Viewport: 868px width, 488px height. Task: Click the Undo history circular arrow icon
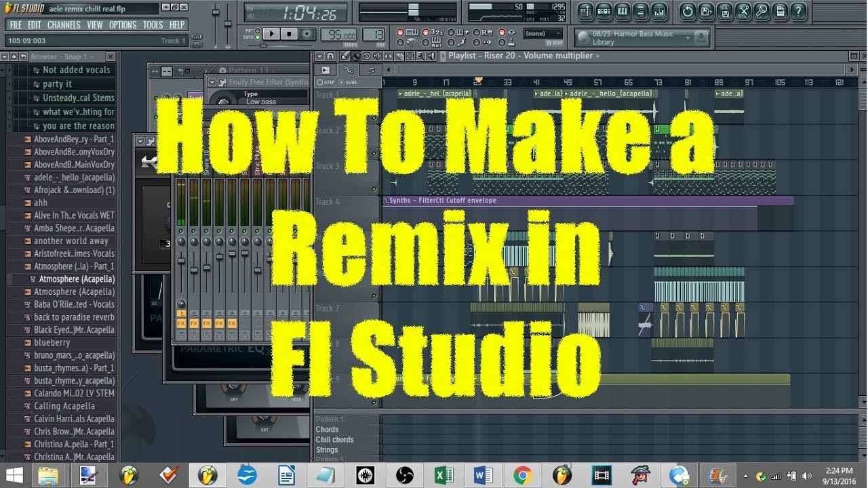coord(688,12)
